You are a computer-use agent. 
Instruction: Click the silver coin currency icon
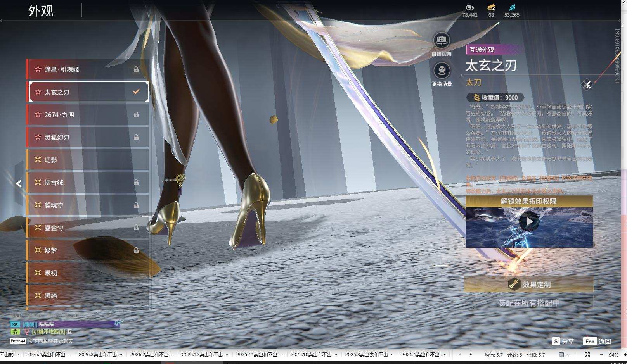pos(470,7)
